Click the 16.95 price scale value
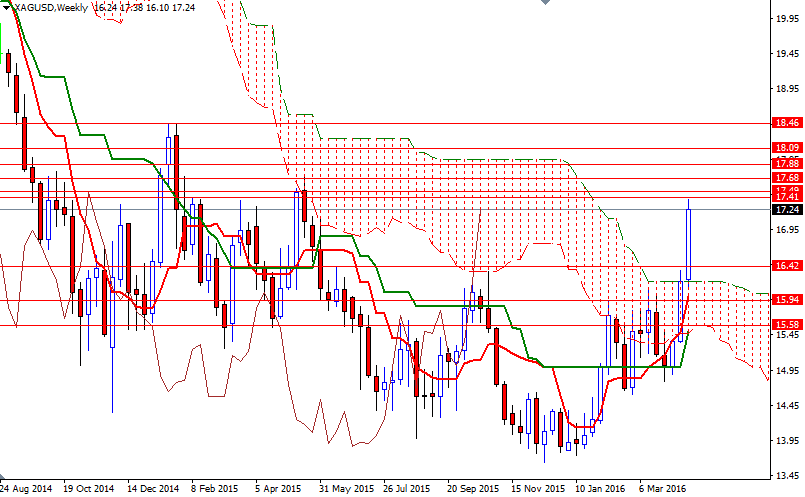Image resolution: width=805 pixels, height=497 pixels. 787,230
